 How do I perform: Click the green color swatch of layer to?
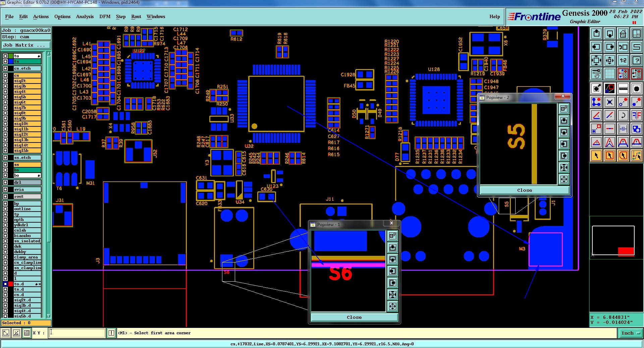pyautogui.click(x=11, y=56)
